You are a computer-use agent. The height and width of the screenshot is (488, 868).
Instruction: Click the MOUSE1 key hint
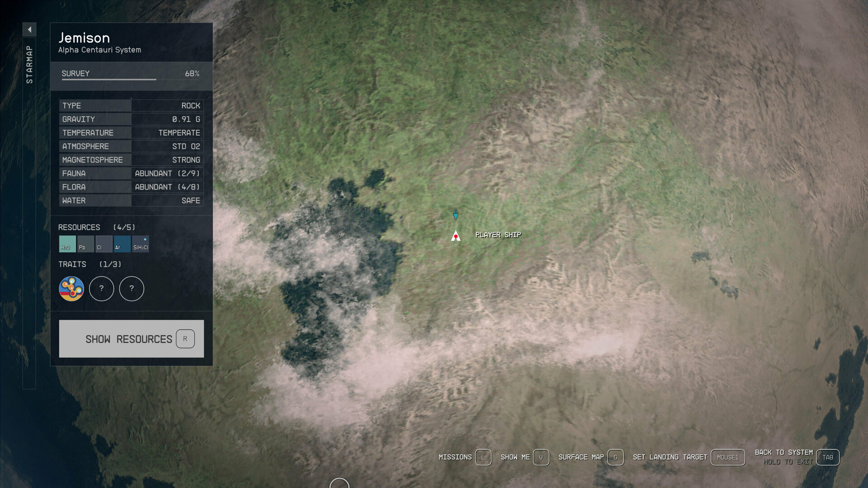[x=728, y=457]
